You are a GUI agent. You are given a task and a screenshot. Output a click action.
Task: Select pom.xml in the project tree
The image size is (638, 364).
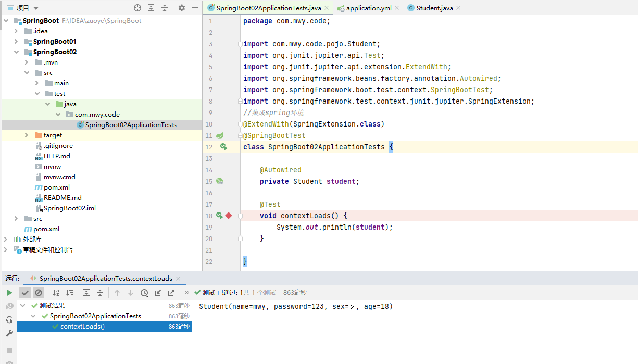[57, 187]
